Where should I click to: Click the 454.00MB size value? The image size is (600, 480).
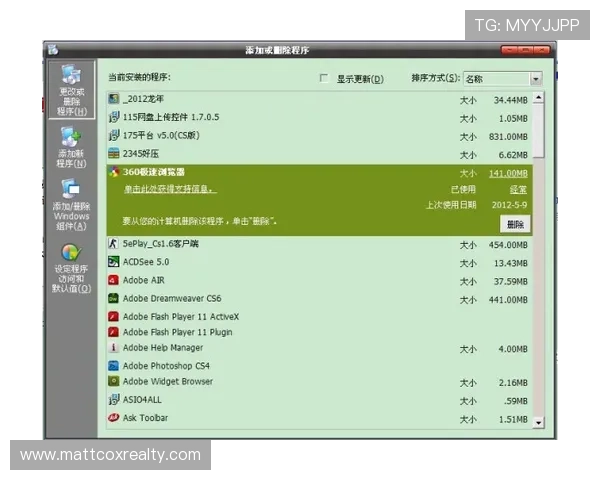click(508, 245)
